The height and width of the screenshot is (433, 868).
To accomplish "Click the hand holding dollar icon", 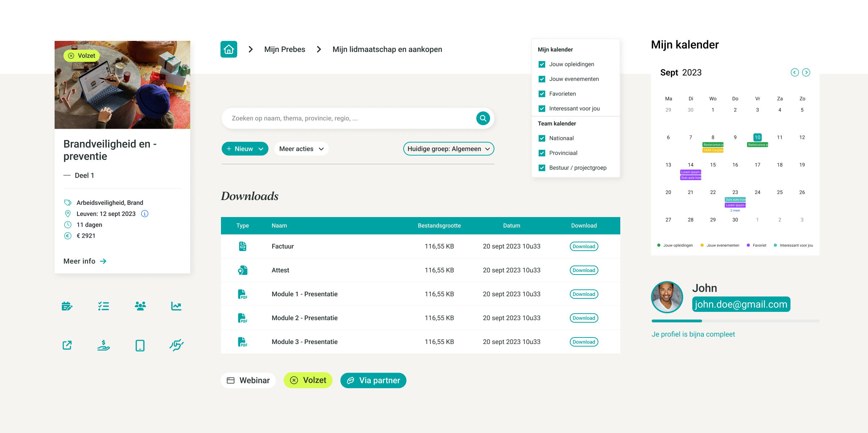I will click(103, 345).
